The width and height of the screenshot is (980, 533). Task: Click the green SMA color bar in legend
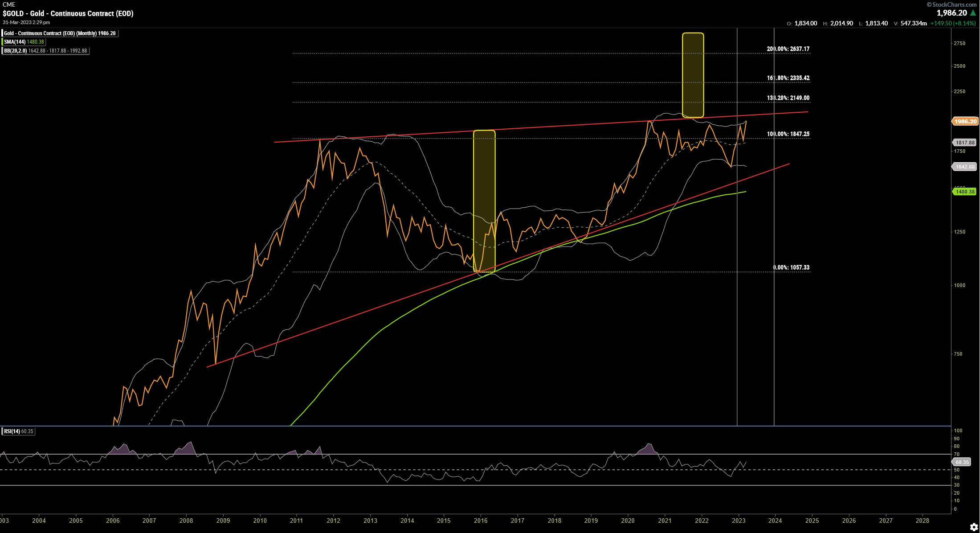[3, 42]
